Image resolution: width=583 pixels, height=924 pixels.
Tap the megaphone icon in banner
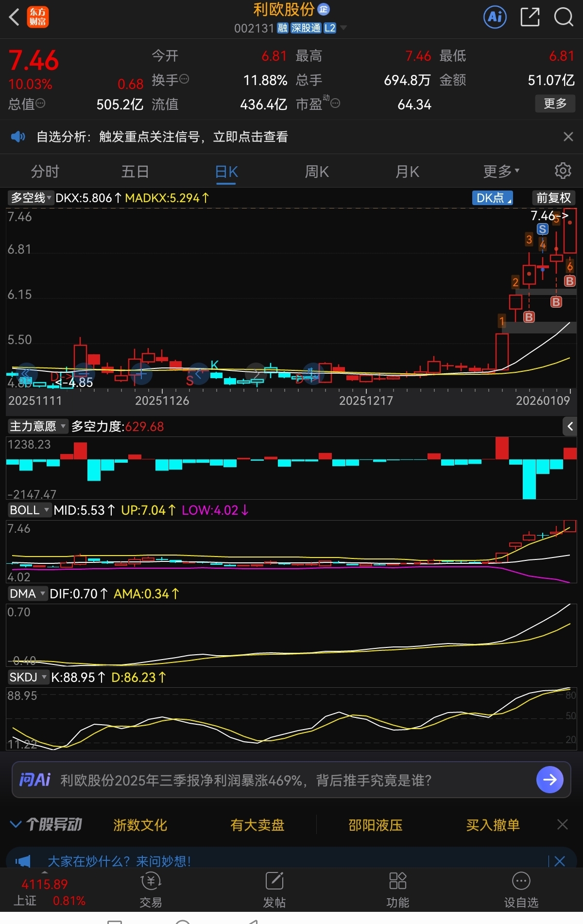22,861
